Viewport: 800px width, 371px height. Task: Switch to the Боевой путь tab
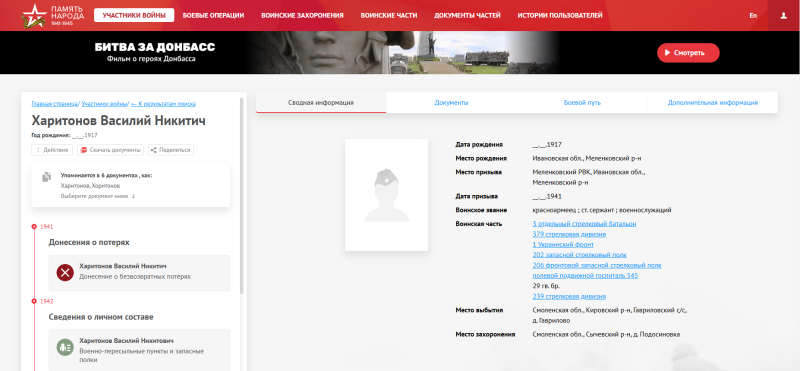point(582,103)
